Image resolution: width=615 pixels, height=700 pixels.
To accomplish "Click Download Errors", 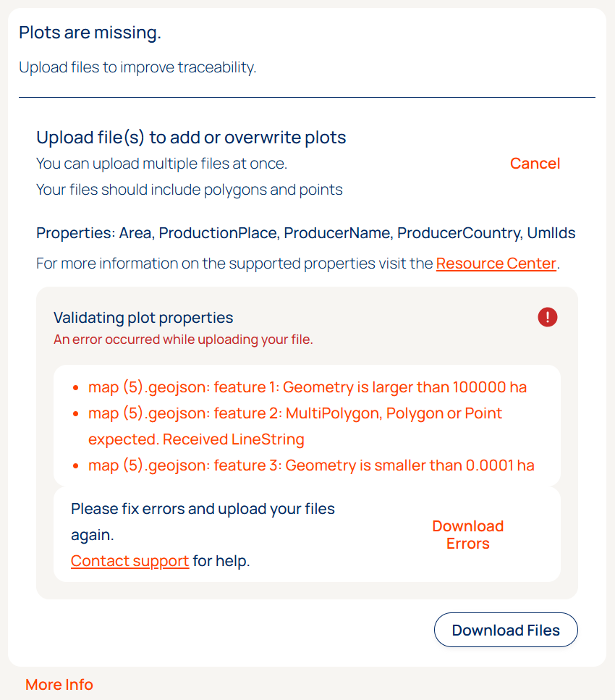I will click(x=468, y=535).
